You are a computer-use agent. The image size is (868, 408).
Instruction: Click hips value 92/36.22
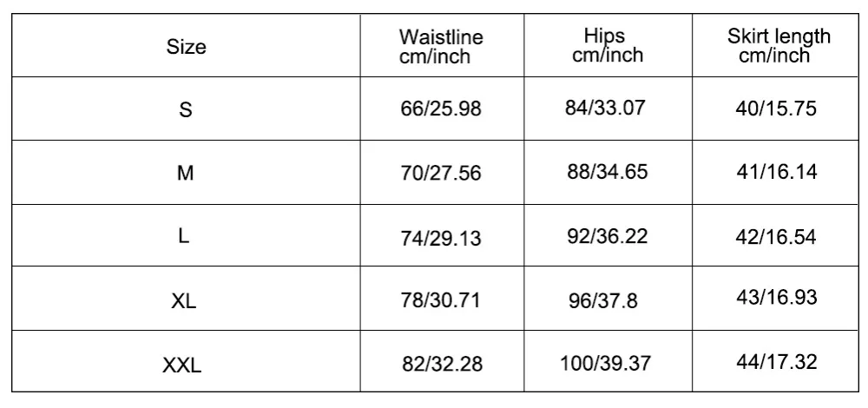click(x=607, y=236)
